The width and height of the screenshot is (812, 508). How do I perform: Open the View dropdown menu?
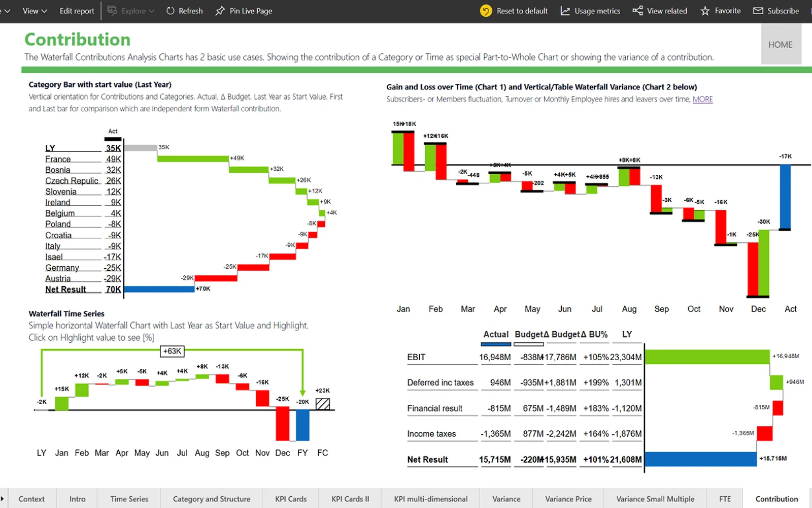click(35, 11)
